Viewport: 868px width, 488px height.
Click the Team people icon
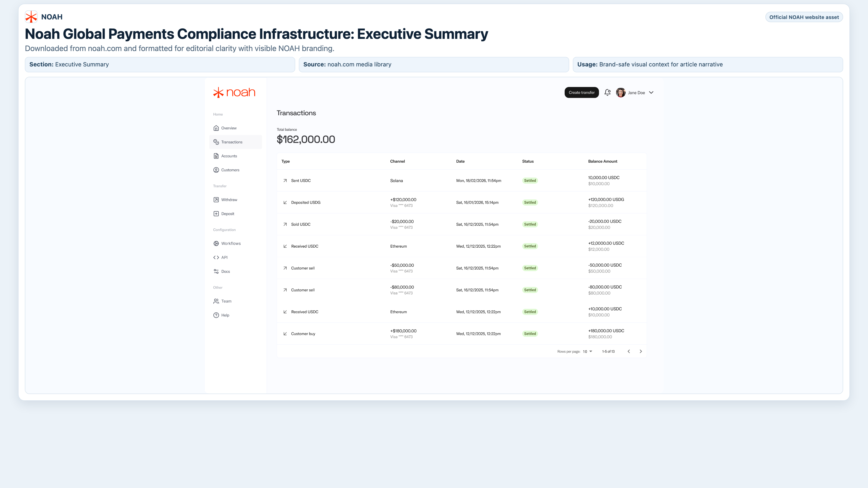pos(216,301)
